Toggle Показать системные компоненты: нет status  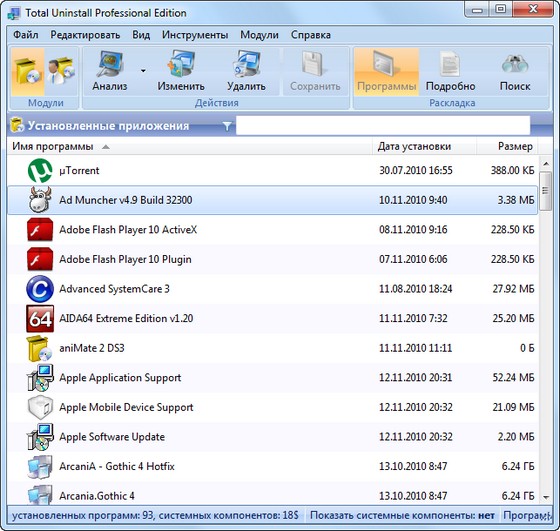tap(402, 515)
